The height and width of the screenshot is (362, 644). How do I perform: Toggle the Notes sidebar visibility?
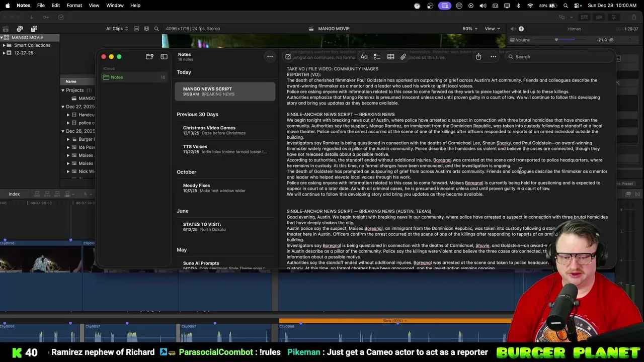point(164,57)
